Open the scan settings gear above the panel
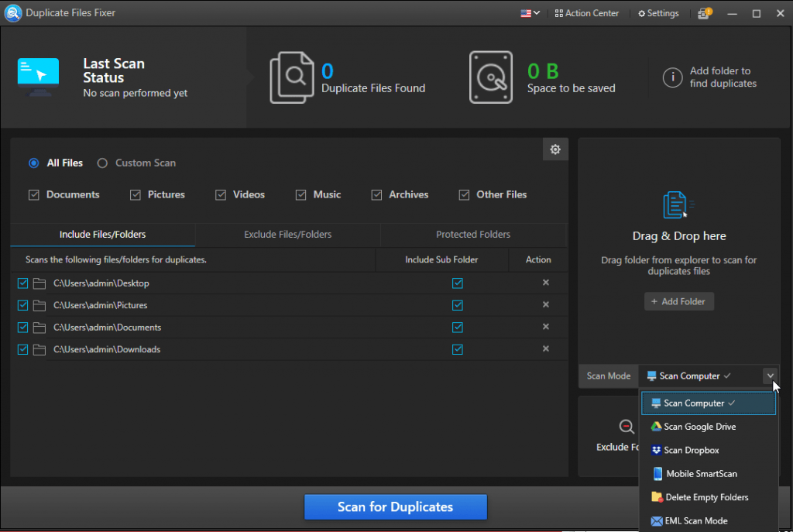The image size is (793, 532). tap(555, 149)
